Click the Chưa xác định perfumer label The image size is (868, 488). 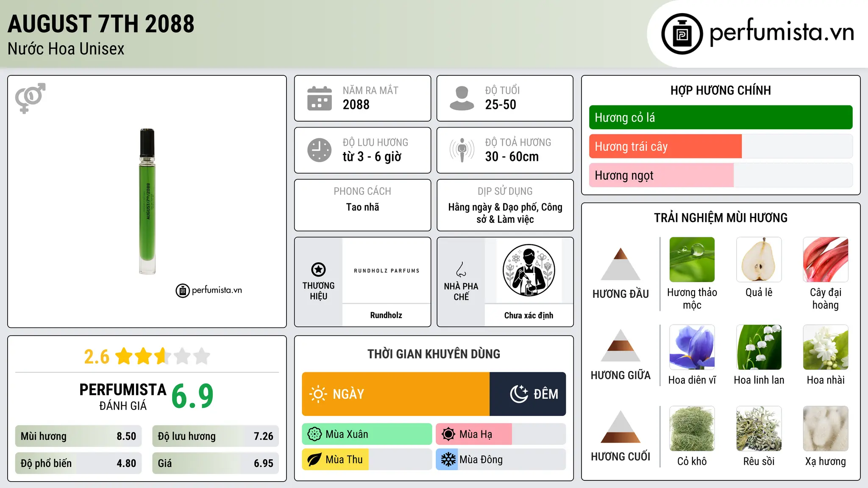(x=529, y=315)
